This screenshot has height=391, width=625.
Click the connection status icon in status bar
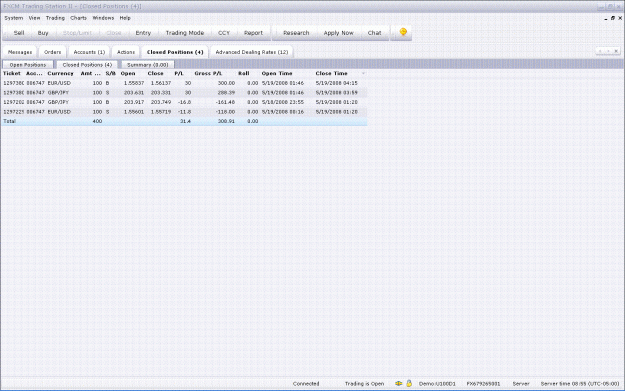pyautogui.click(x=398, y=383)
